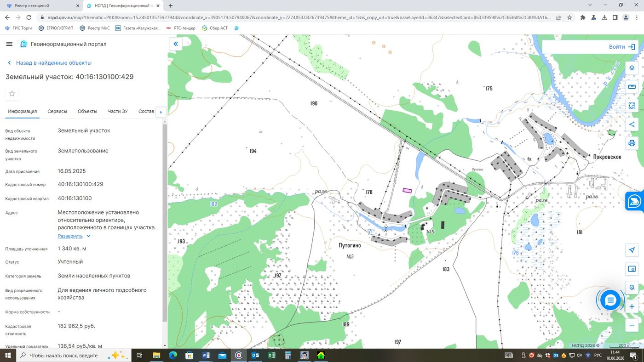This screenshot has height=362, width=644.
Task: Zoom in with the plus button
Action: (632, 306)
